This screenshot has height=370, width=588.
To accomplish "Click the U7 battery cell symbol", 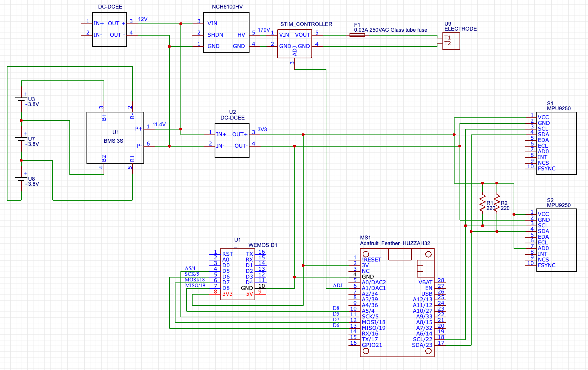I will (21, 139).
